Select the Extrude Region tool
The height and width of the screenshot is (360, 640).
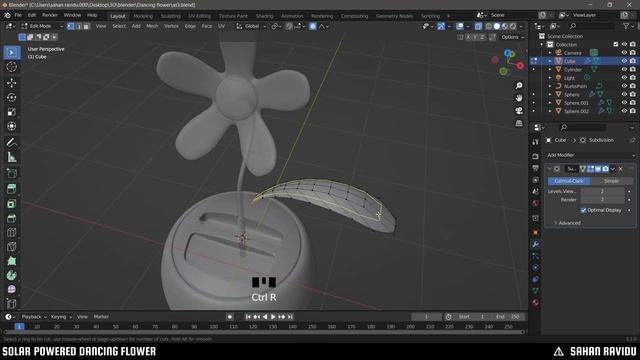11,189
